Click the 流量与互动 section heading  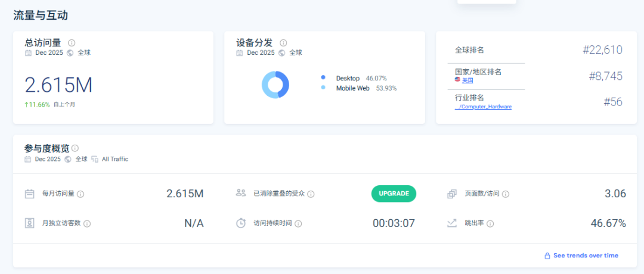click(41, 15)
